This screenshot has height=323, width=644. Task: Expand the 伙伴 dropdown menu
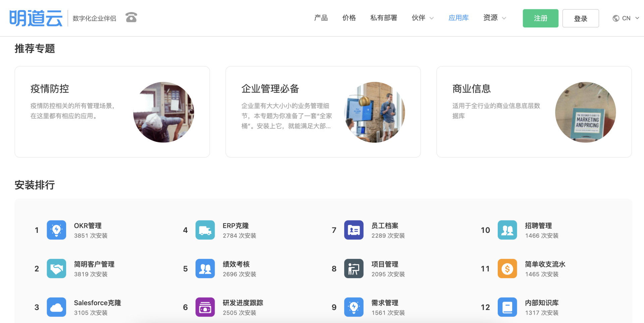click(x=422, y=18)
